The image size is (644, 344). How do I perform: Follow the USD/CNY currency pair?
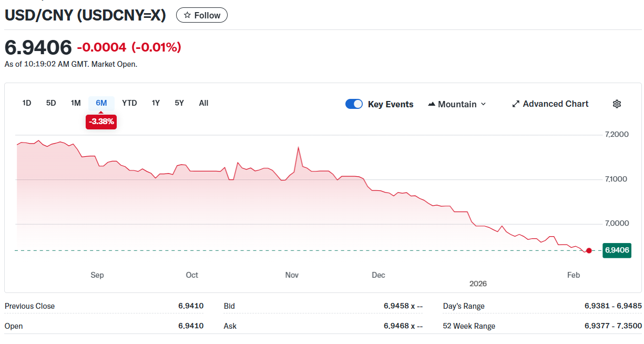pos(202,15)
